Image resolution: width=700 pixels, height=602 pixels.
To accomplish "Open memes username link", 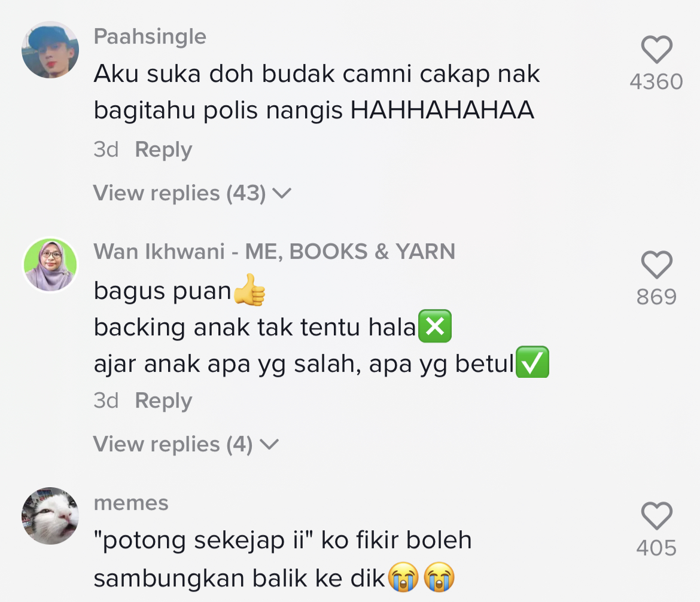I will tap(131, 503).
